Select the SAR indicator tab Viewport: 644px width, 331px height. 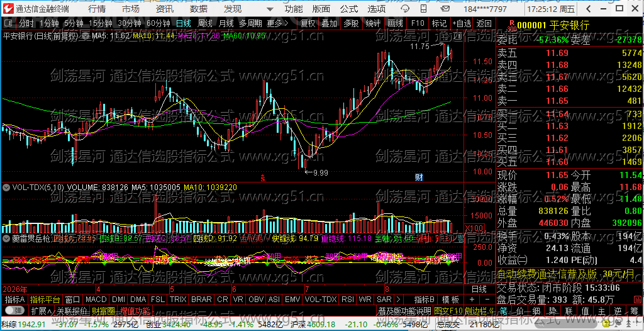click(384, 299)
